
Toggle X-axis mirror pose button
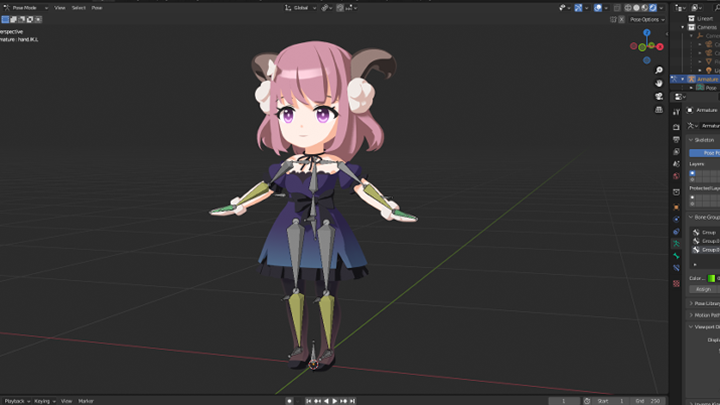click(622, 20)
